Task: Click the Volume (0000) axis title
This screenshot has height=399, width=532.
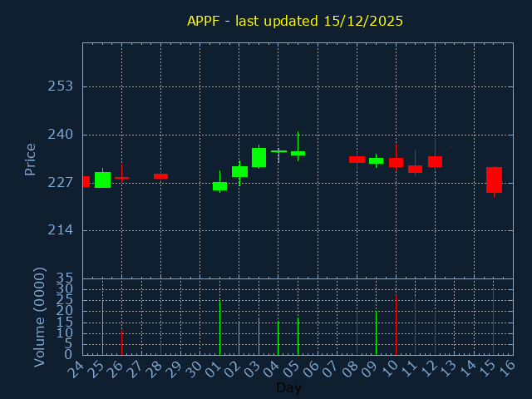Action: pos(39,317)
